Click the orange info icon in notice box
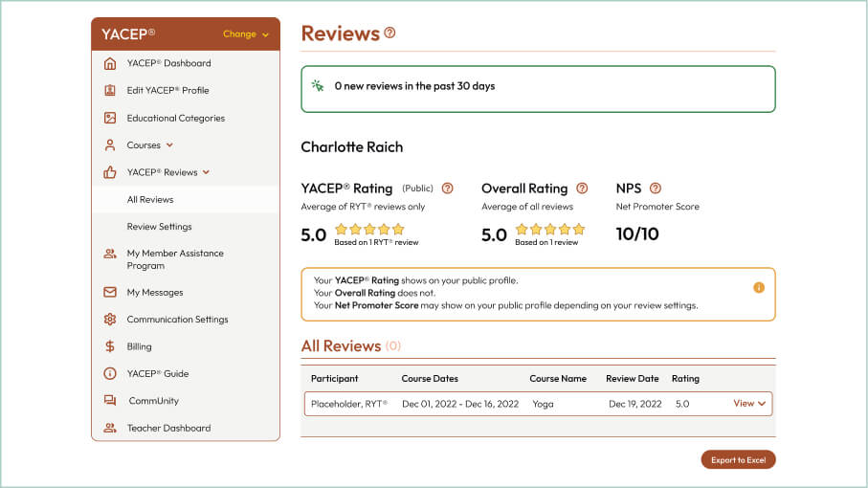Viewport: 868px width, 488px height. pyautogui.click(x=759, y=287)
